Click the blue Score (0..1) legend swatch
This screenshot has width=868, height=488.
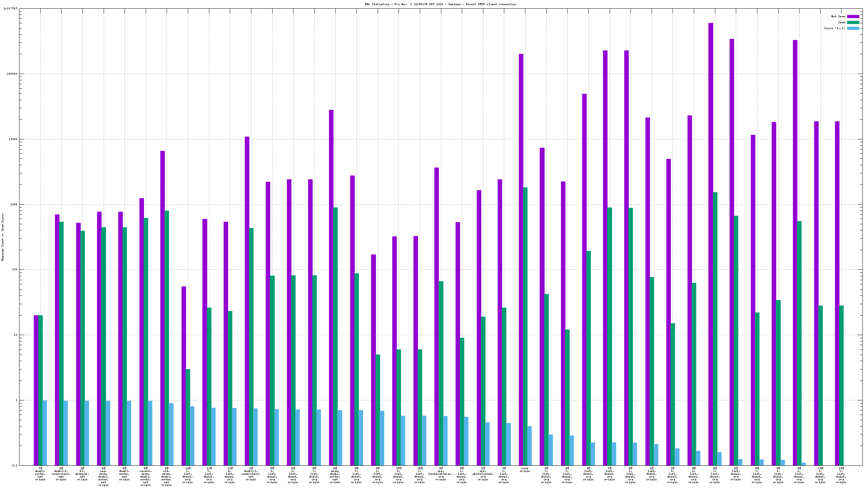point(853,28)
